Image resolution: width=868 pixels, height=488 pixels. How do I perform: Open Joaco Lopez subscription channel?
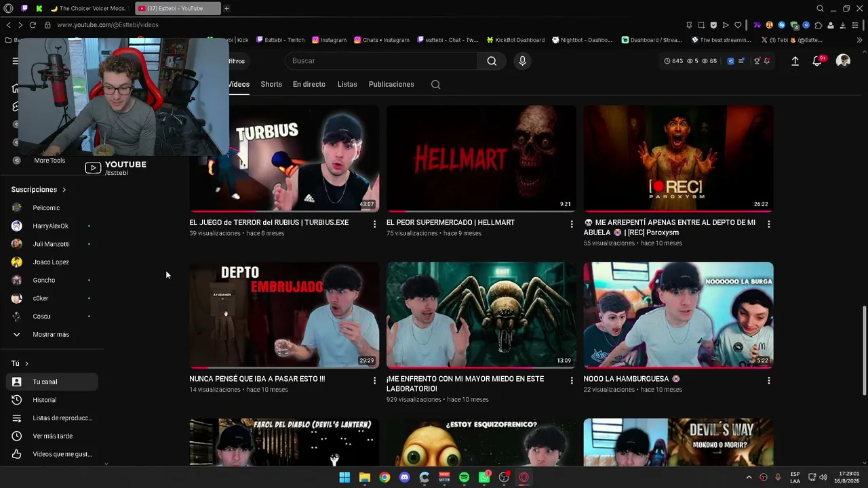[x=52, y=262]
